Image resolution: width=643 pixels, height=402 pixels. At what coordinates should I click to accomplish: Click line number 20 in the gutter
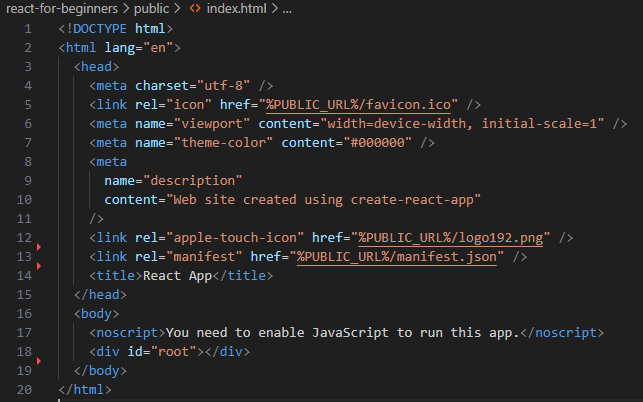click(x=24, y=390)
